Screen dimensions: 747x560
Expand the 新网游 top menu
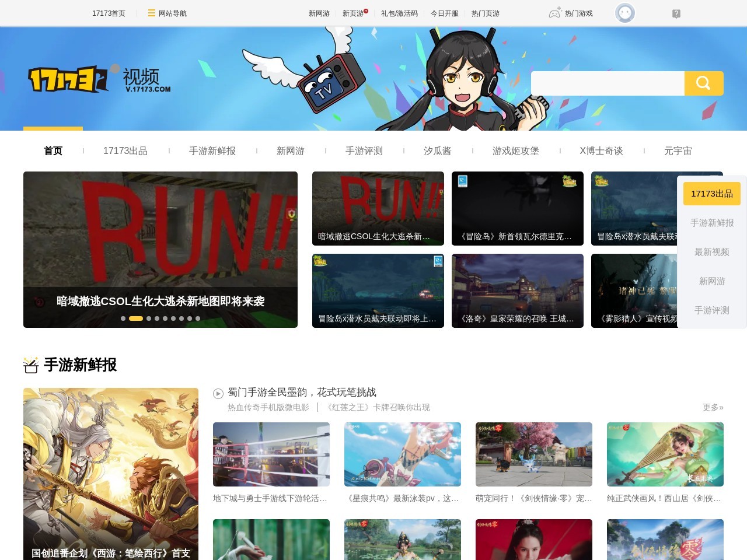pyautogui.click(x=319, y=13)
